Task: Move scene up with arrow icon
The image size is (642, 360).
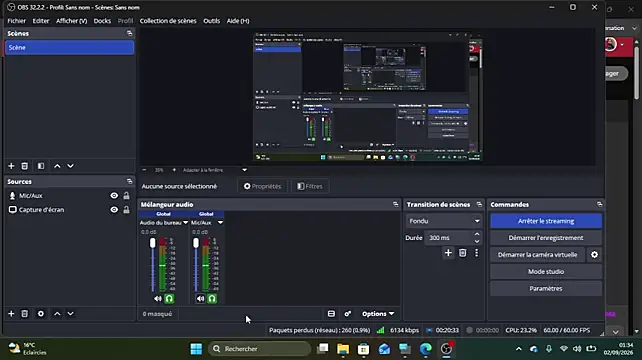Action: 57,166
